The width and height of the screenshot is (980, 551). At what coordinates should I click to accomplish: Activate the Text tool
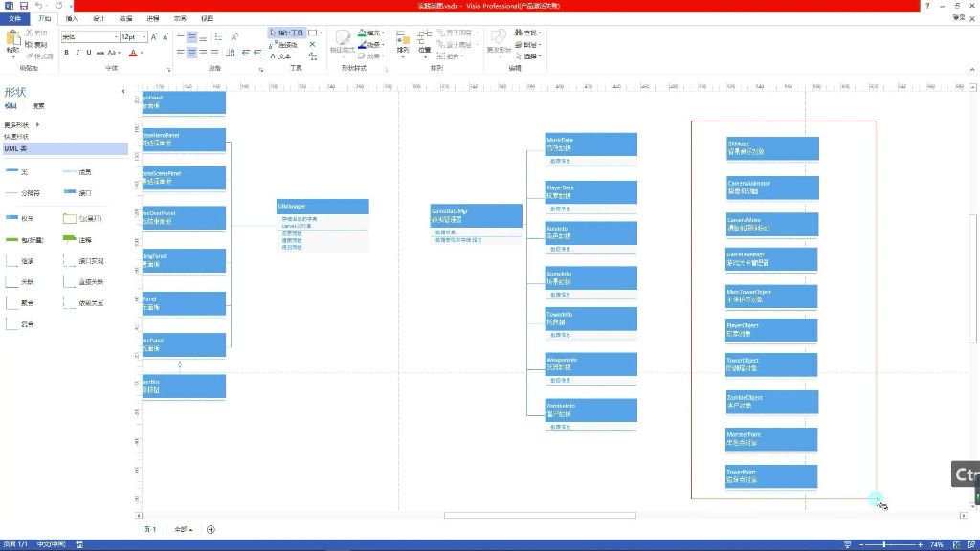pos(282,56)
